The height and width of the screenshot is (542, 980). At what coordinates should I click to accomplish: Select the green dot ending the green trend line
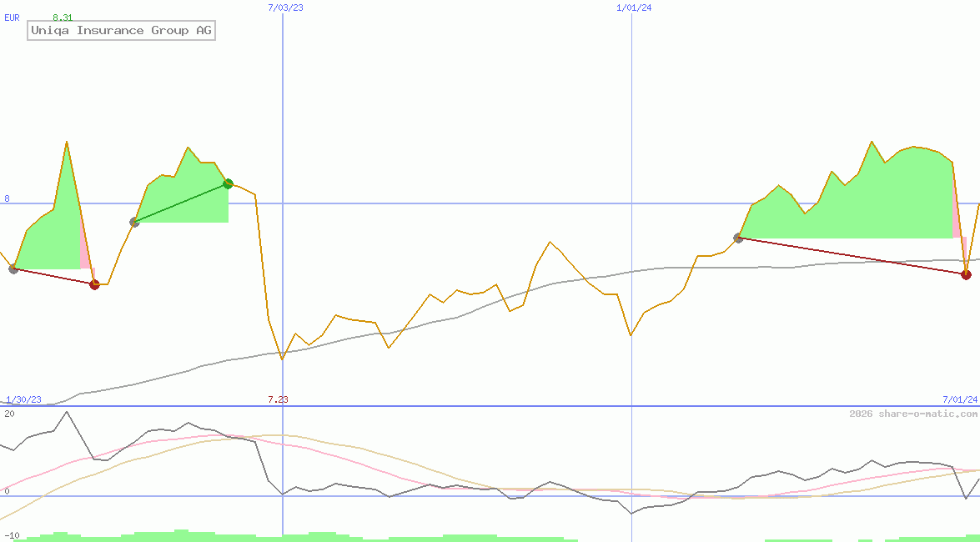pyautogui.click(x=228, y=183)
